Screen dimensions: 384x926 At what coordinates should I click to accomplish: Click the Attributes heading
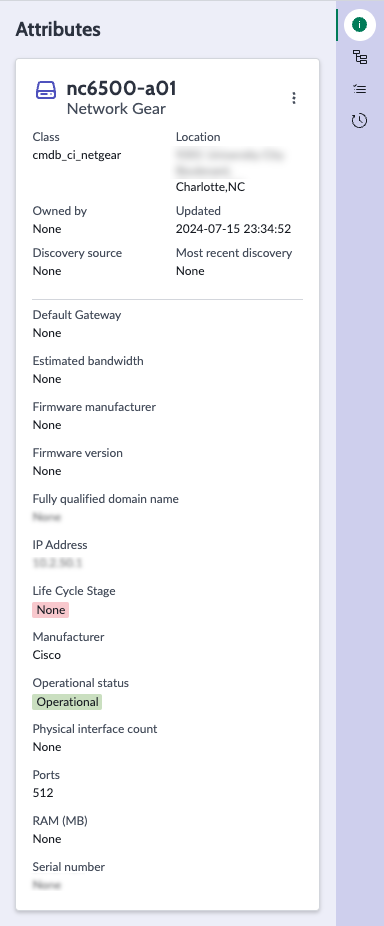tap(58, 29)
